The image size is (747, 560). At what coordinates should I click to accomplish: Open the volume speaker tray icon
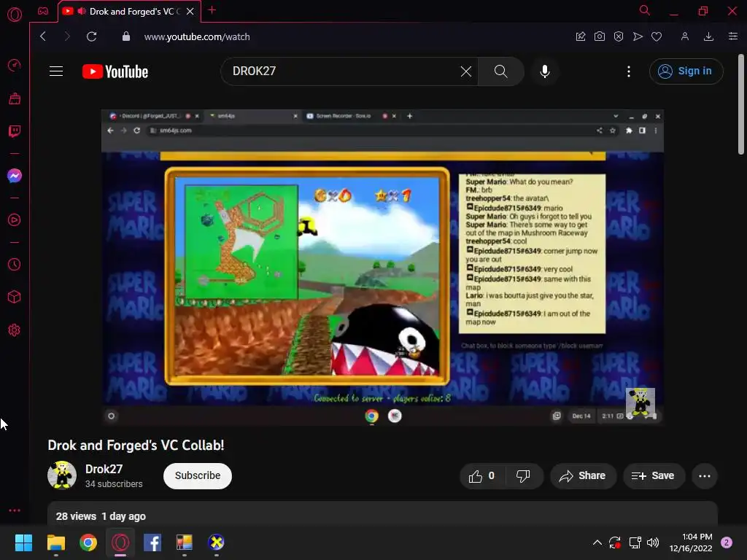pyautogui.click(x=653, y=542)
